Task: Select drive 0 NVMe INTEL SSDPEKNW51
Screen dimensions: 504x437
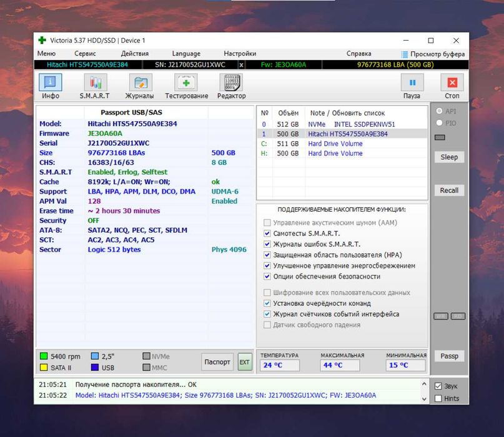Action: pos(342,124)
